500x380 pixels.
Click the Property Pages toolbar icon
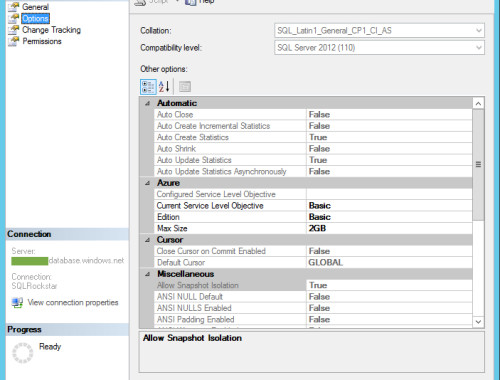point(185,87)
